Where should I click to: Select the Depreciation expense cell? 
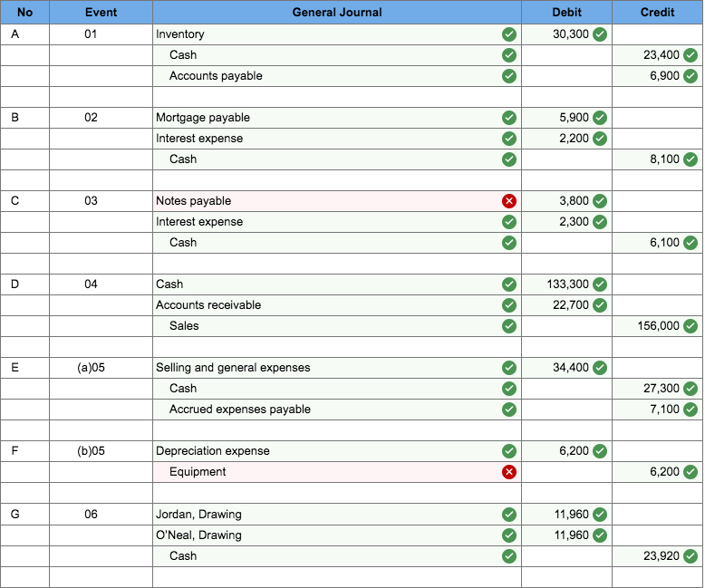[337, 451]
